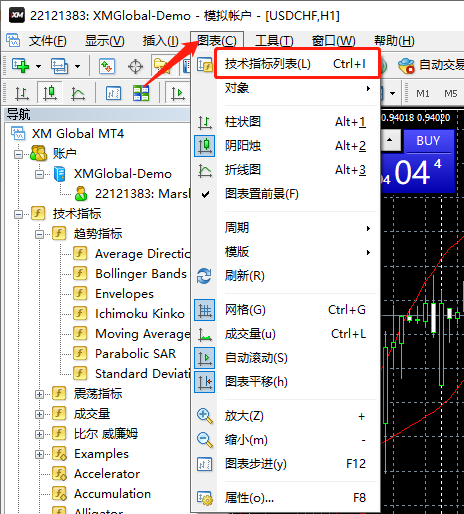464x514 pixels.
Task: Switch to M5 timeframe button
Action: click(451, 94)
